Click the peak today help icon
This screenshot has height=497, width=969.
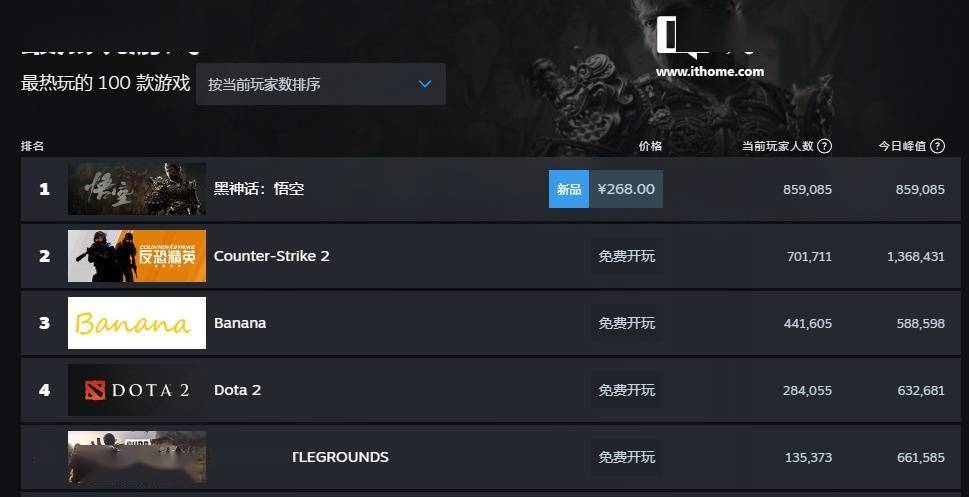coord(937,146)
